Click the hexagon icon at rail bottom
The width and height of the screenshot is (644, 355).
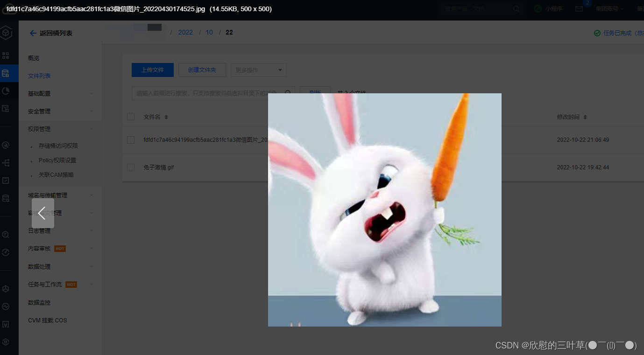(x=6, y=341)
